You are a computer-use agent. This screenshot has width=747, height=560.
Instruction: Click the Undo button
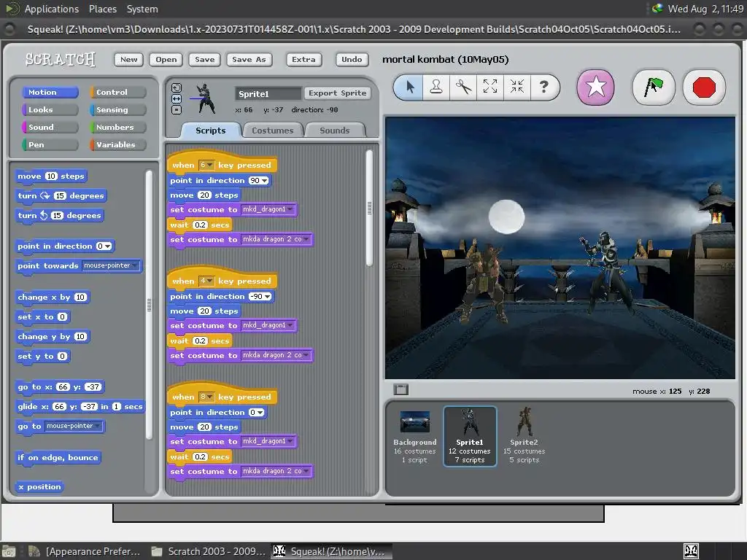[352, 60]
